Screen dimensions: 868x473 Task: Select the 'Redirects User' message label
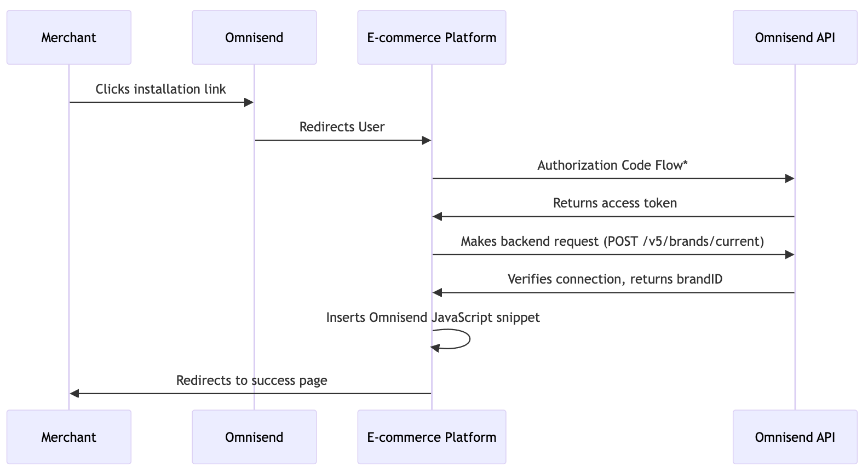[342, 127]
